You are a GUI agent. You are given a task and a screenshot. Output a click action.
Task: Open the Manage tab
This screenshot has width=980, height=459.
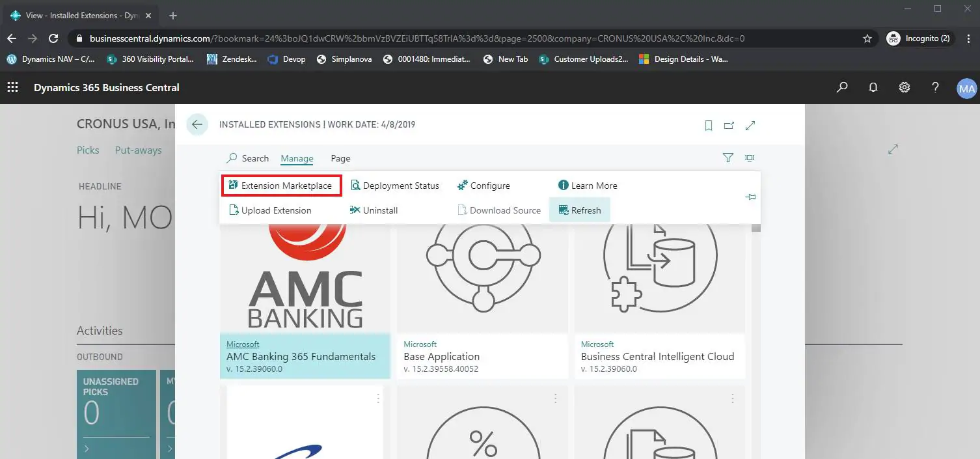(297, 158)
